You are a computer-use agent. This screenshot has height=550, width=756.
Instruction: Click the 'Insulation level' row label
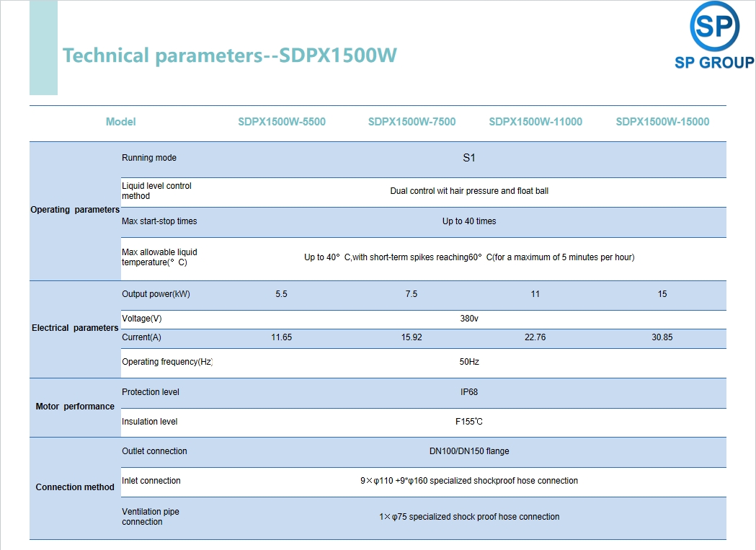(x=149, y=422)
